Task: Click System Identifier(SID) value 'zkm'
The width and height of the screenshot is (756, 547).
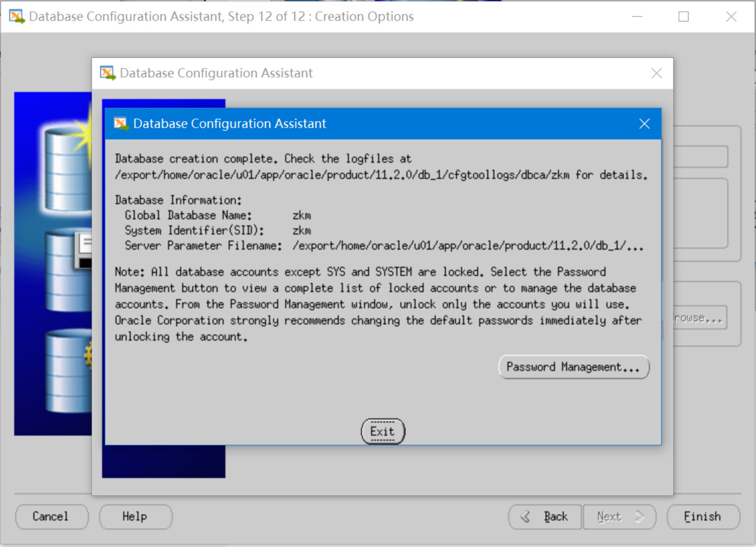Action: [x=302, y=230]
